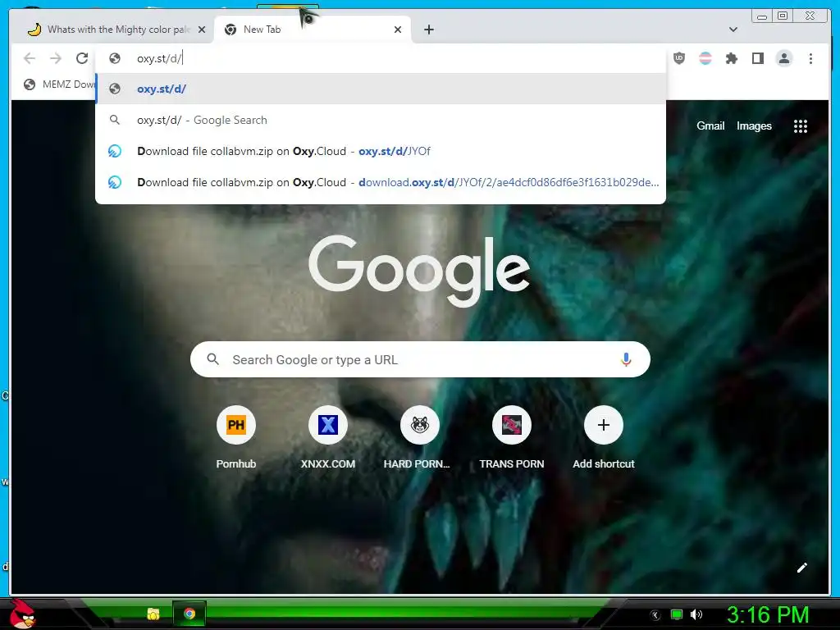Screen dimensions: 840x630
Task: Expand the tab search chevron
Action: click(x=733, y=30)
